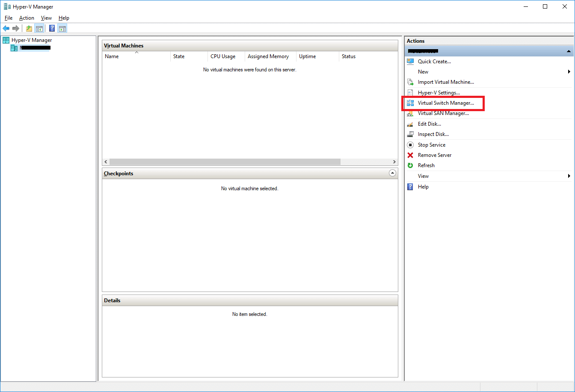
Task: Open the Help menu in the menu bar
Action: point(64,18)
